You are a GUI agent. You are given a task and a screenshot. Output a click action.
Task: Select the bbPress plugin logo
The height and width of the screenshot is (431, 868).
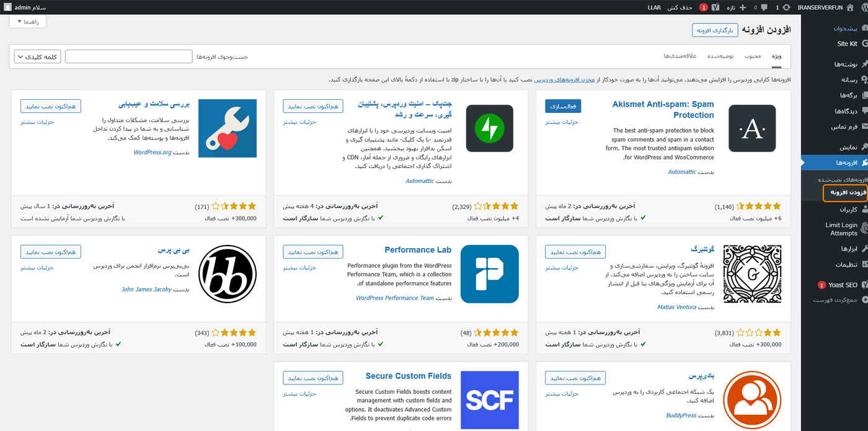coord(228,274)
